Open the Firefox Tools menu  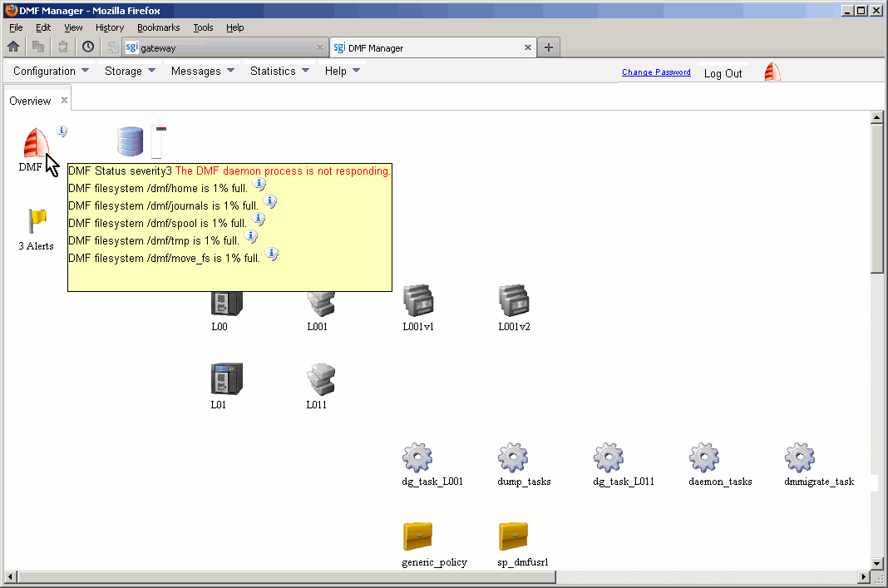tap(203, 27)
